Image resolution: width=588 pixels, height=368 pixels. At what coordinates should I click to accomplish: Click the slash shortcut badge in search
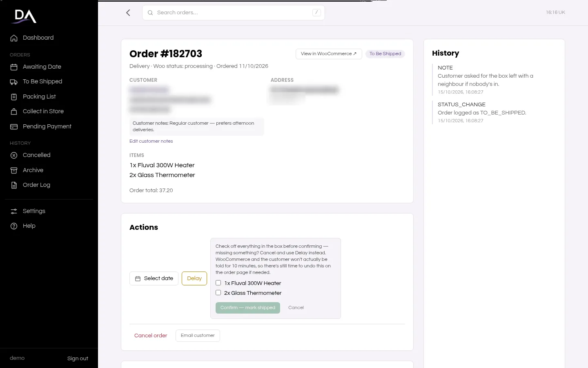(316, 13)
